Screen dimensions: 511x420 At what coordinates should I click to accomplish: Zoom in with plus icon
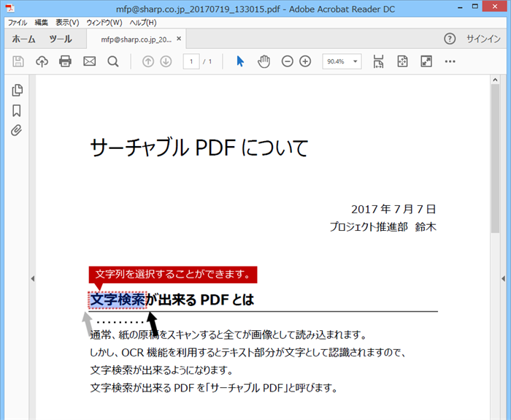305,61
